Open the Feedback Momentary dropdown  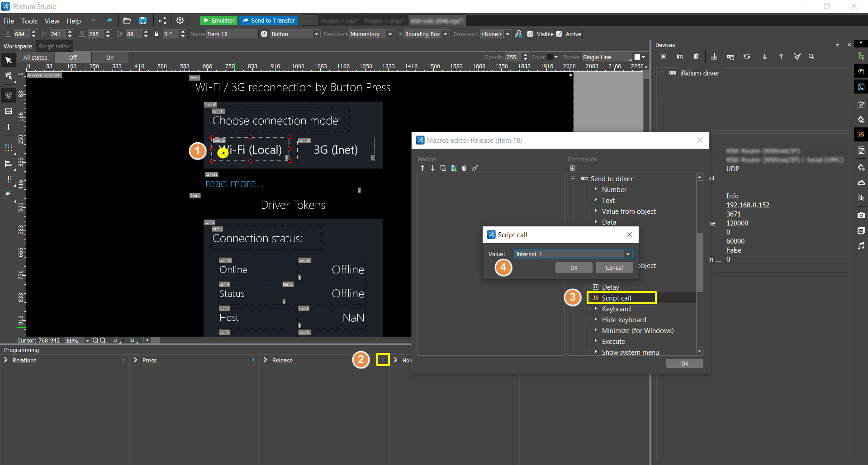click(x=389, y=34)
